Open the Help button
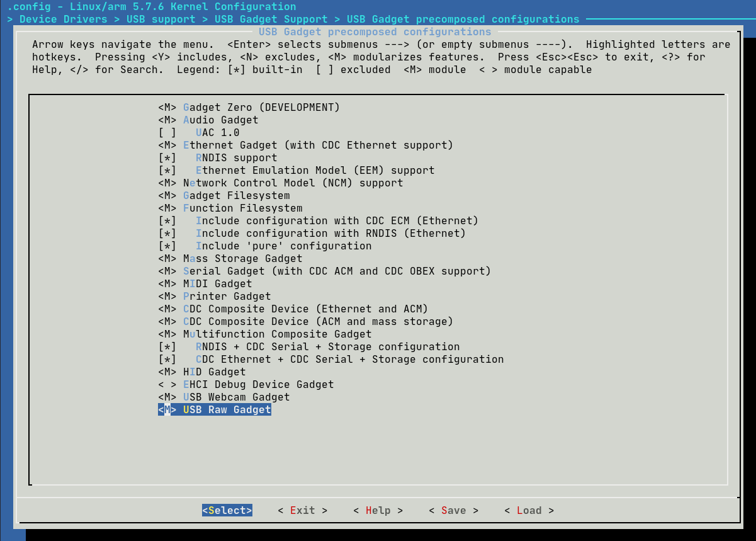This screenshot has width=756, height=541. (378, 510)
